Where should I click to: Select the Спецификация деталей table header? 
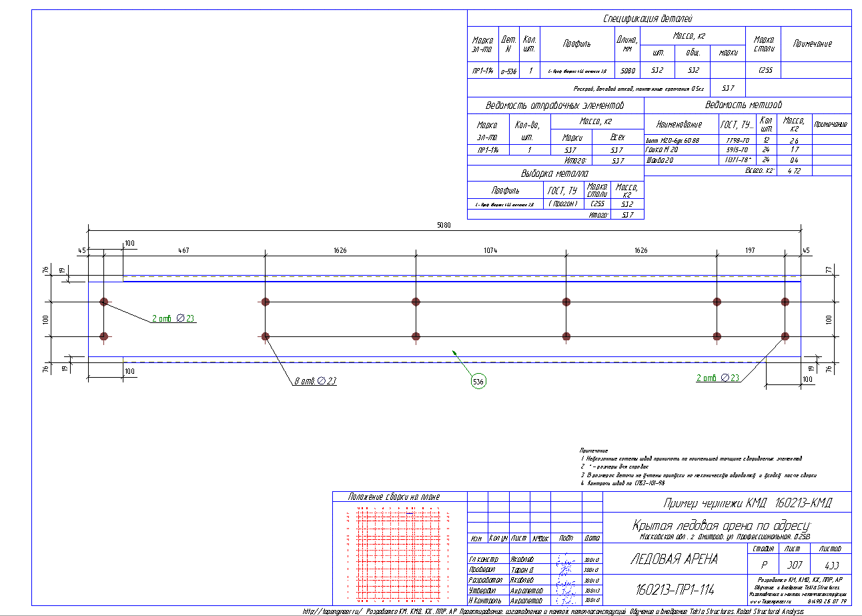click(x=657, y=19)
